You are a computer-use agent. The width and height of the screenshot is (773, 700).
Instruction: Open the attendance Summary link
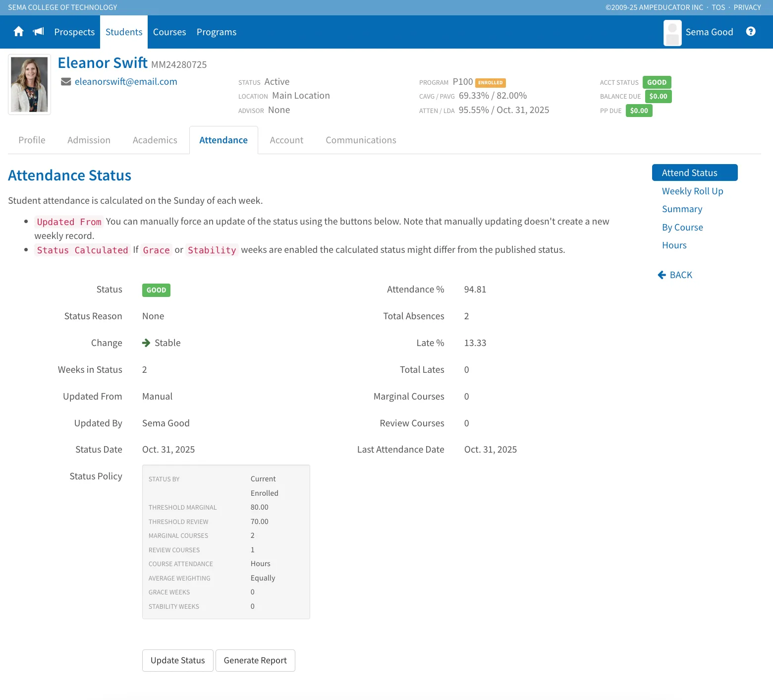[682, 209]
